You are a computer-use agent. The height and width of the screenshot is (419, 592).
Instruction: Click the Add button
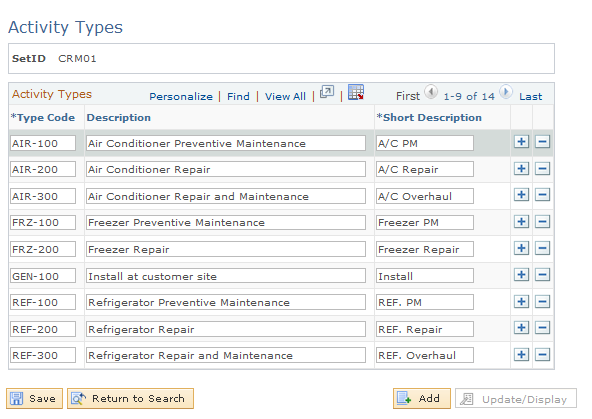pos(422,399)
